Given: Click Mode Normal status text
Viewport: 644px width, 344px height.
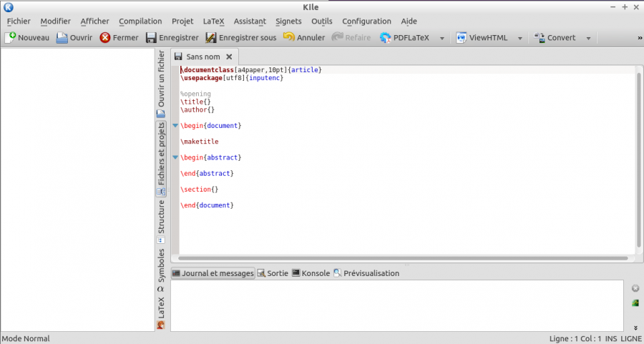Looking at the screenshot, I should pos(26,339).
